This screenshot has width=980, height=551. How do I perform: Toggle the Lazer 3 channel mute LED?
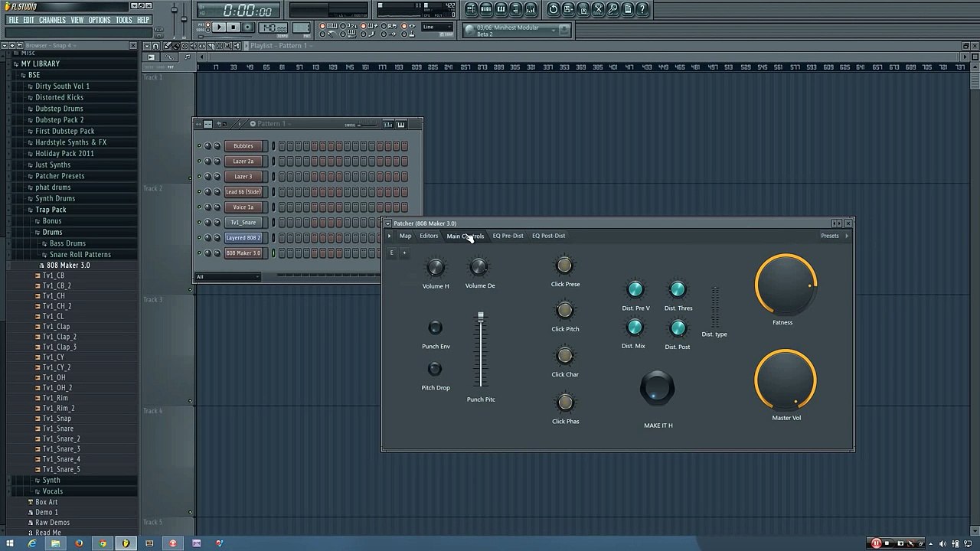199,176
